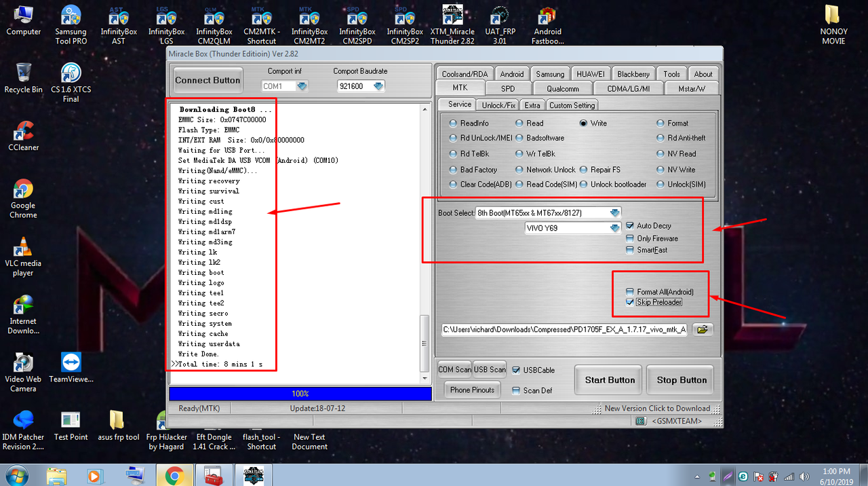Viewport: 868px width, 486px height.
Task: Launch InfinityBox CM2SPD desktop icon
Action: (x=357, y=25)
